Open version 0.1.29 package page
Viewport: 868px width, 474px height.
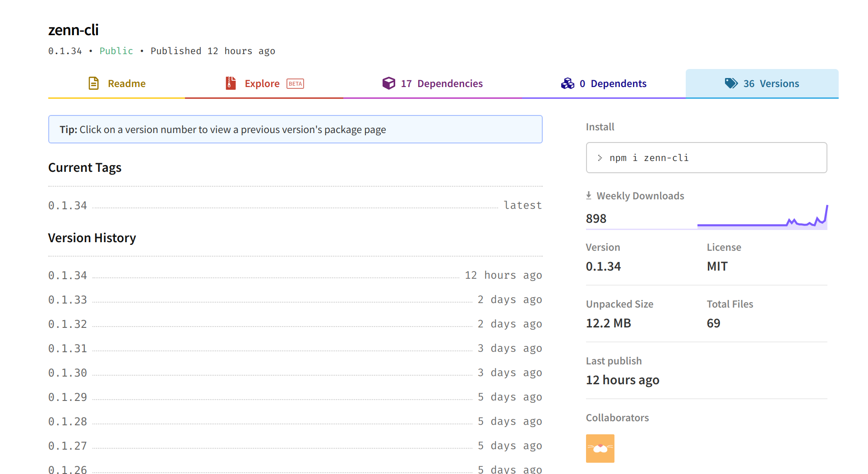pyautogui.click(x=68, y=397)
